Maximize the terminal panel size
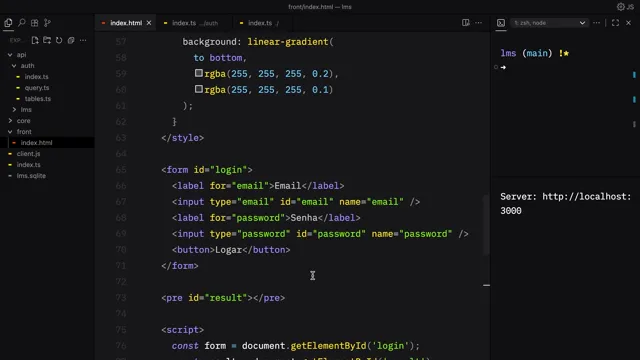The width and height of the screenshot is (640, 360). point(615,23)
